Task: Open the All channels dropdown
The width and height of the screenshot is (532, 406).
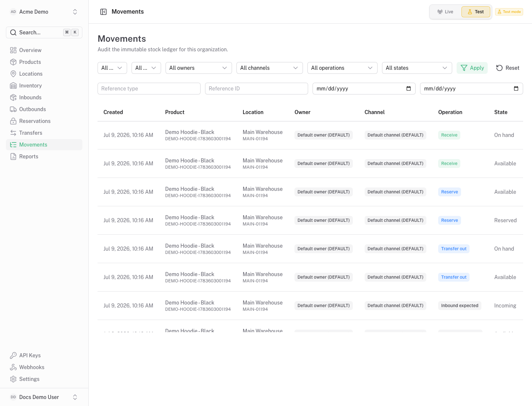Action: point(270,68)
